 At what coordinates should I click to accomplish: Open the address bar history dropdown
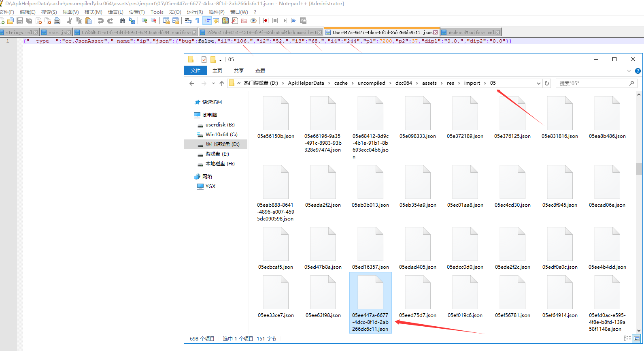538,83
